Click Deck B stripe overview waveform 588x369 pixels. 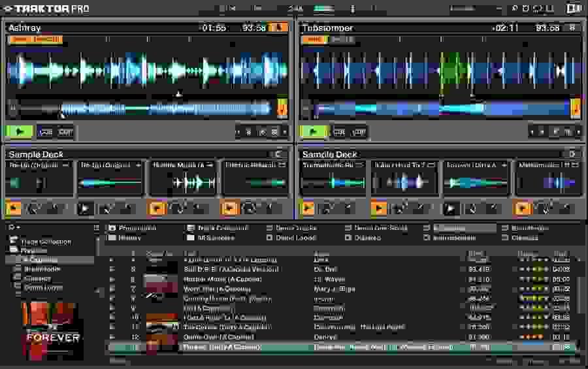coord(442,109)
